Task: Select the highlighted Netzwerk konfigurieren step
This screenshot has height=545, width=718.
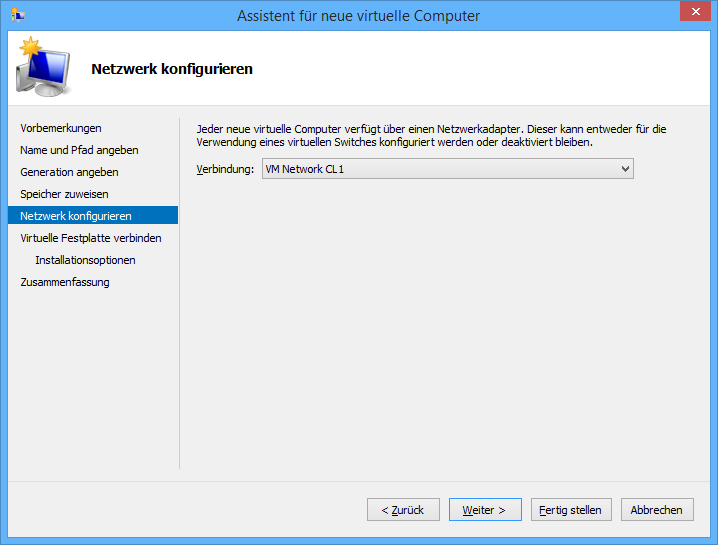Action: 76,216
